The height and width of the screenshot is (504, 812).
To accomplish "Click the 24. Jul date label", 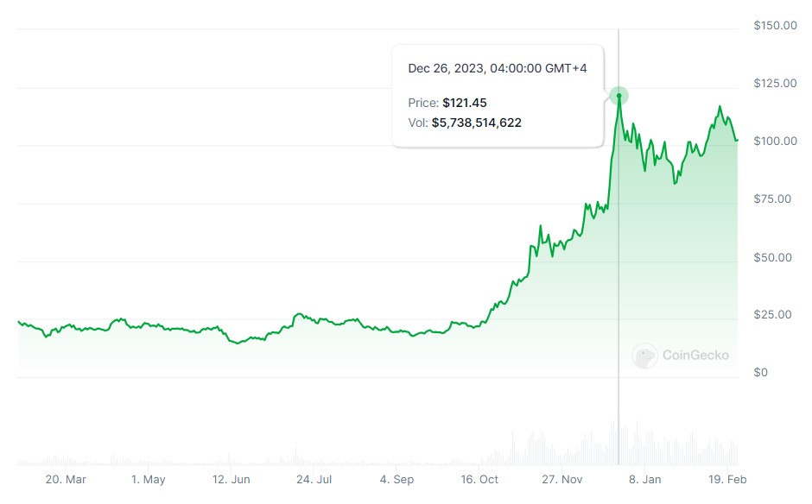I will [x=314, y=480].
